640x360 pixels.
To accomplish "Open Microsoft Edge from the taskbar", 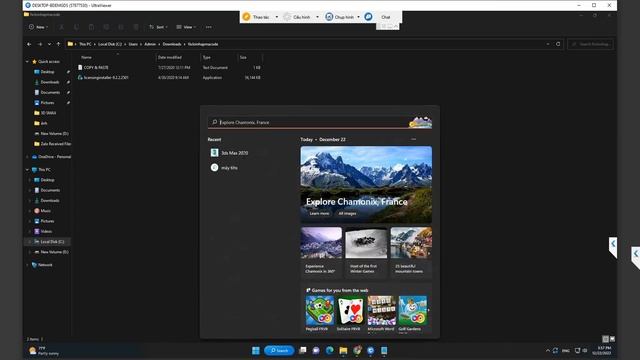I will (x=330, y=351).
